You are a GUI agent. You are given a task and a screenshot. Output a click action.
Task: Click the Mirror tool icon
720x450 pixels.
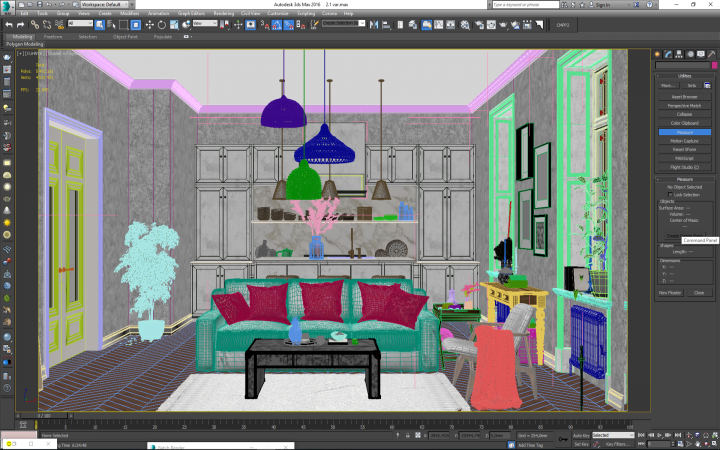[x=374, y=25]
